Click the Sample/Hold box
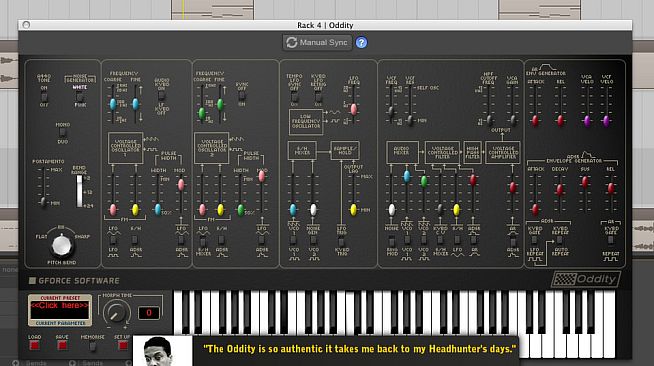Screen dimensions: 654x366 point(345,150)
